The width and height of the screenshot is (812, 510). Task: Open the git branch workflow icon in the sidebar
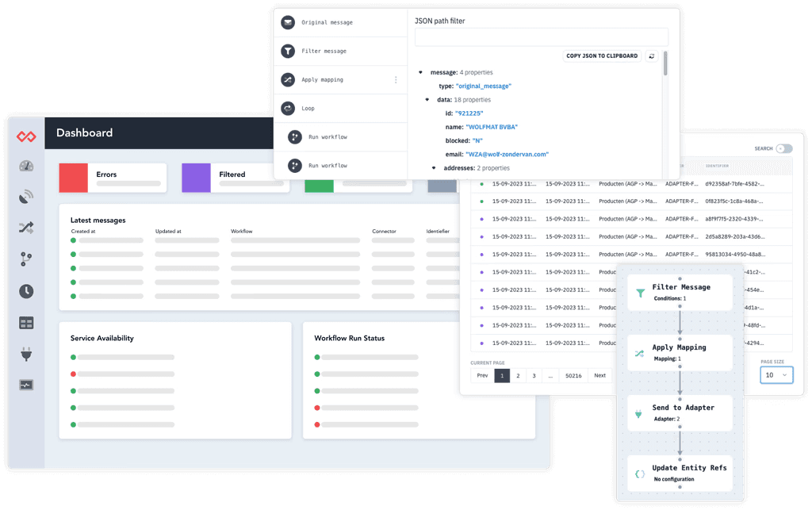(26, 259)
